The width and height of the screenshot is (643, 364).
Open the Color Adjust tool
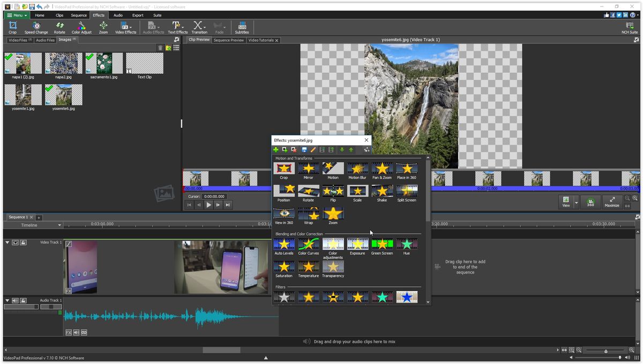point(81,27)
